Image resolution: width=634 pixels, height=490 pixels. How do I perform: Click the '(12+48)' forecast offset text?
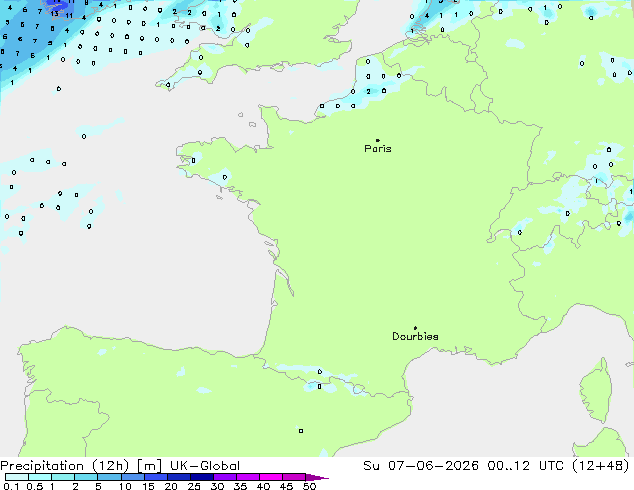[x=601, y=466]
